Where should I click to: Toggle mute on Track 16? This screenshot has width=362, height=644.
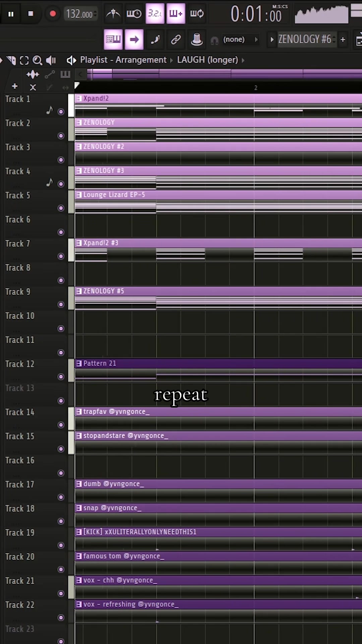[61, 473]
